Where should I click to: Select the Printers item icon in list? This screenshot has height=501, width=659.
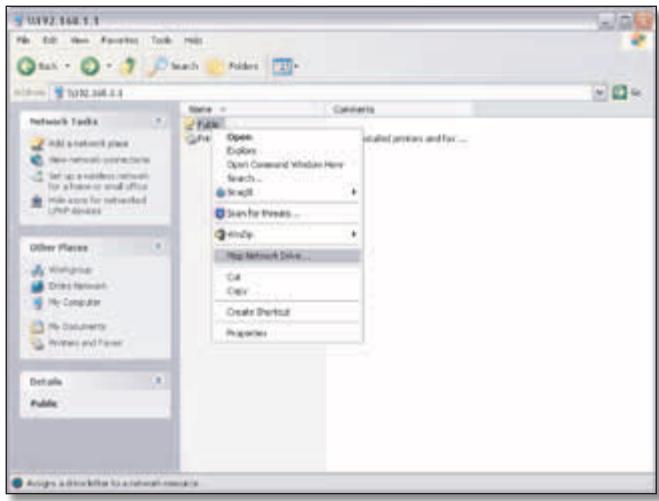coord(192,139)
